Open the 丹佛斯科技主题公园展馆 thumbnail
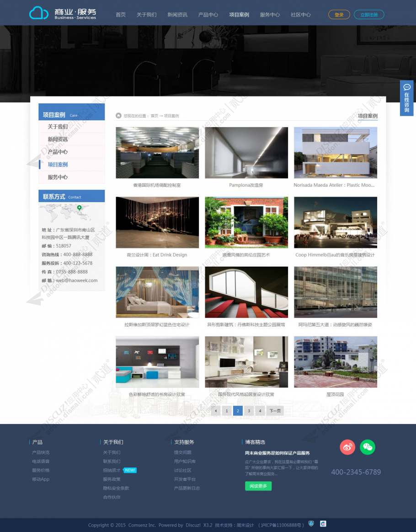Screen dimensions: 416x532 [x=246, y=292]
